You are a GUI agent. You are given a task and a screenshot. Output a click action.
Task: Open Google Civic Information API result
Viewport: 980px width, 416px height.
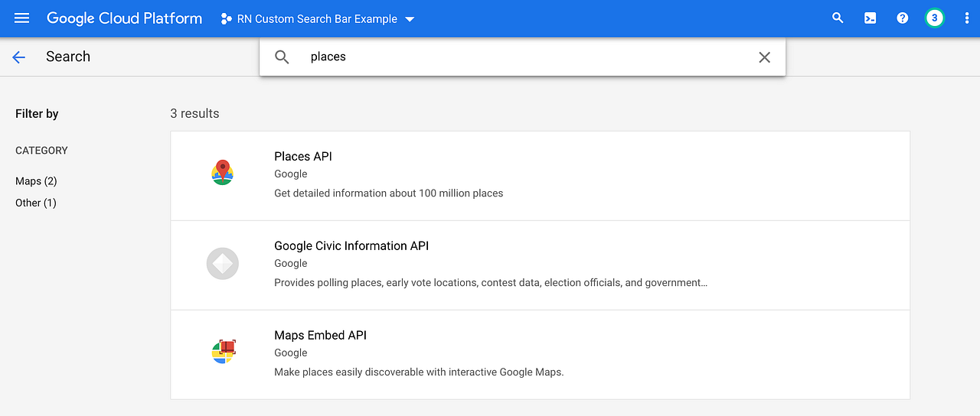click(540, 265)
